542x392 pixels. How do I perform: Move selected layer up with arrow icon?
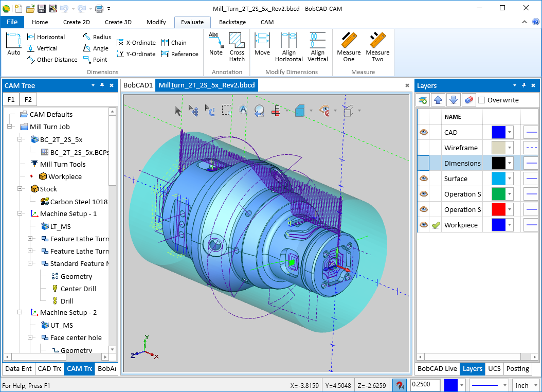[438, 100]
